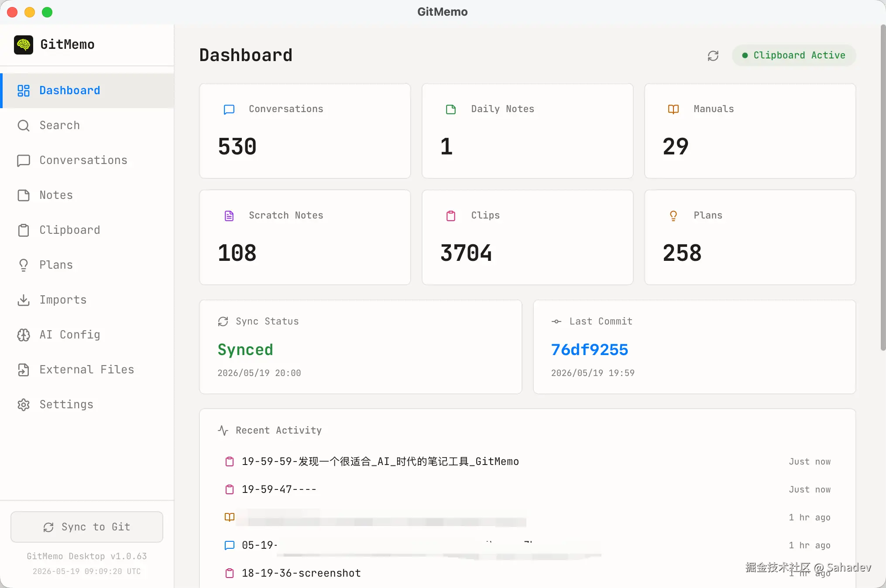This screenshot has height=588, width=886.
Task: Click the sync timestamp 2026/05/19 20:00
Action: [259, 373]
